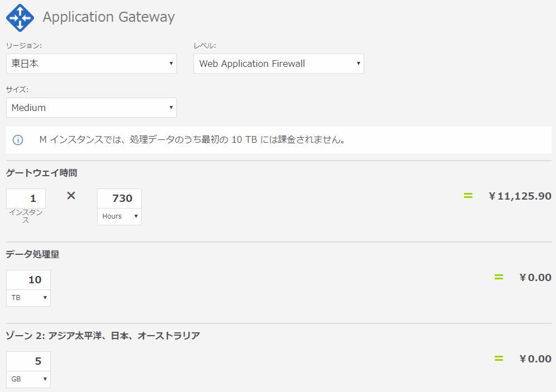Screen dimensions: 556x392
Task: Select the ゾーン 2 field showing 5
Action: tap(28, 361)
